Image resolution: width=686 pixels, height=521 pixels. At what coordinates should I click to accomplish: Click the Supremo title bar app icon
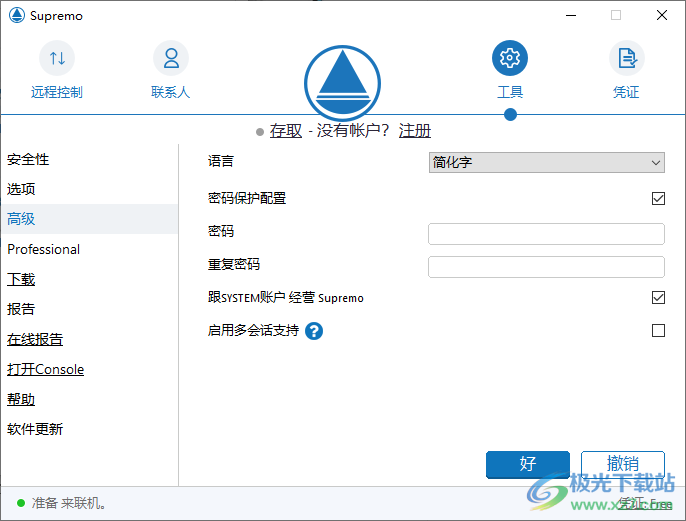pos(17,15)
